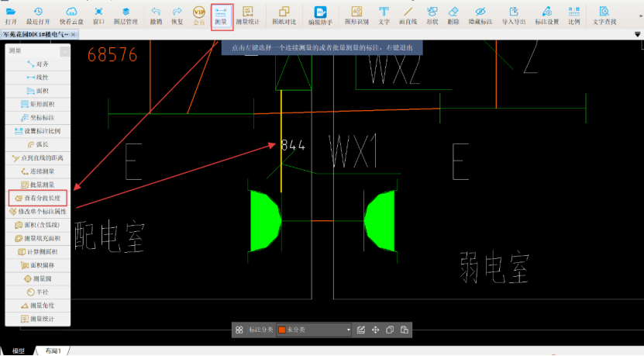Choose 连续测量 in the measure panel

[39, 171]
